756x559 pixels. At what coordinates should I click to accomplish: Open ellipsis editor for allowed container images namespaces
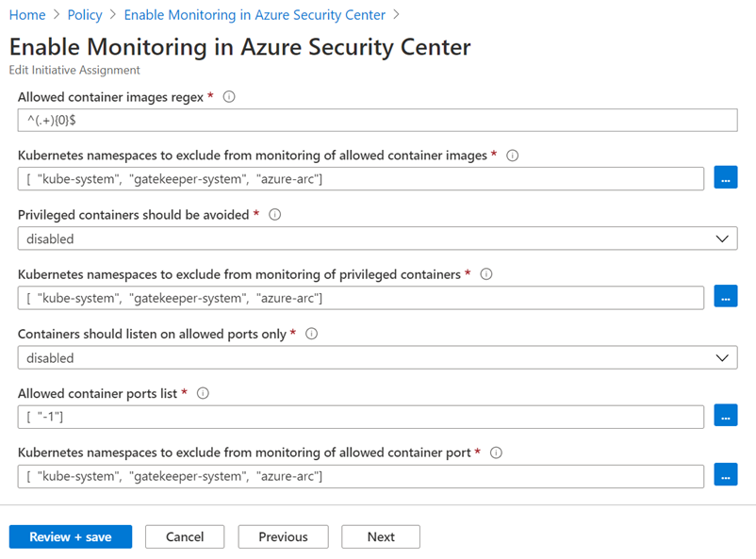pyautogui.click(x=726, y=178)
